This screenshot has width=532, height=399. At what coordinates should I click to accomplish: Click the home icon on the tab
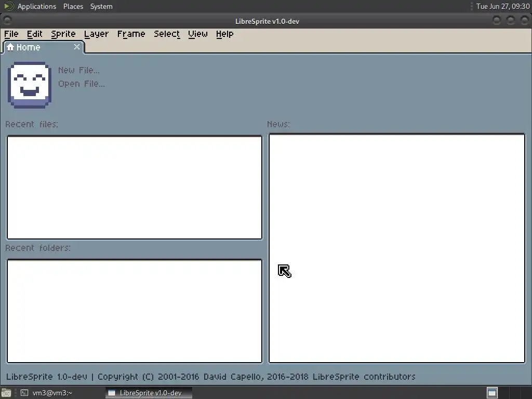click(10, 47)
